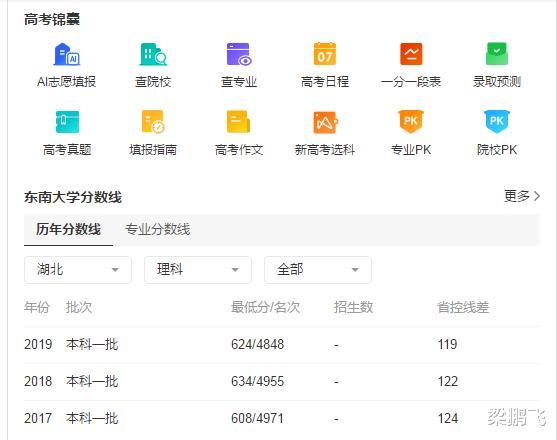Click the 124 line difference value

[448, 418]
